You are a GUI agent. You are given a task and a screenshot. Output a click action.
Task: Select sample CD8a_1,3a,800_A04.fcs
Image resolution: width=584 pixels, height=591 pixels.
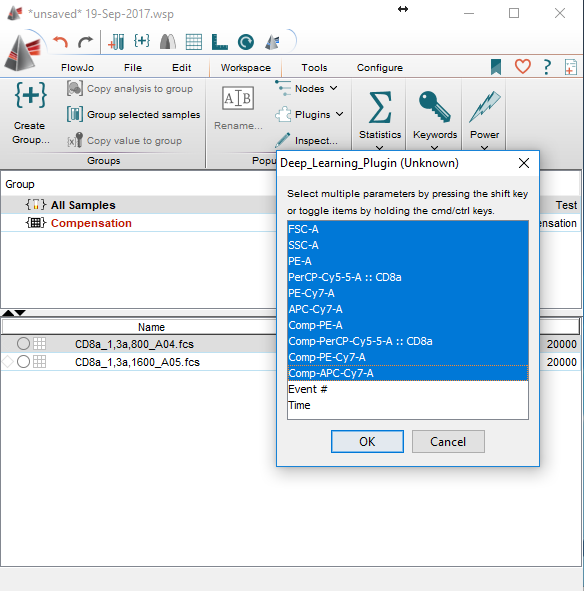click(x=134, y=344)
